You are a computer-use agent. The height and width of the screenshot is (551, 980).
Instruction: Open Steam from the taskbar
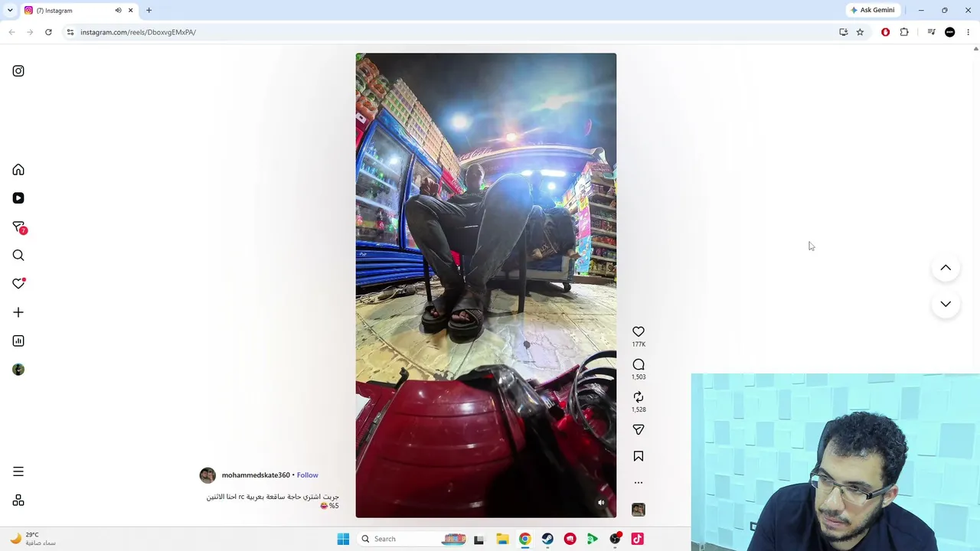pos(547,539)
